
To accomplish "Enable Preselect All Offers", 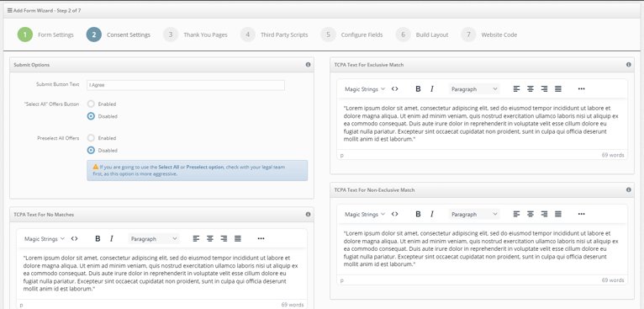I will pos(91,138).
